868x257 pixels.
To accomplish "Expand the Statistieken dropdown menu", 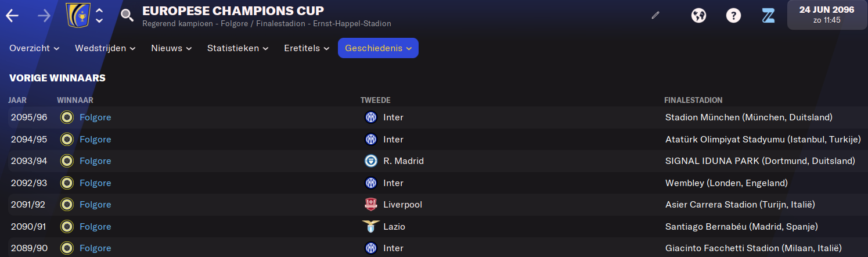I will pos(237,48).
